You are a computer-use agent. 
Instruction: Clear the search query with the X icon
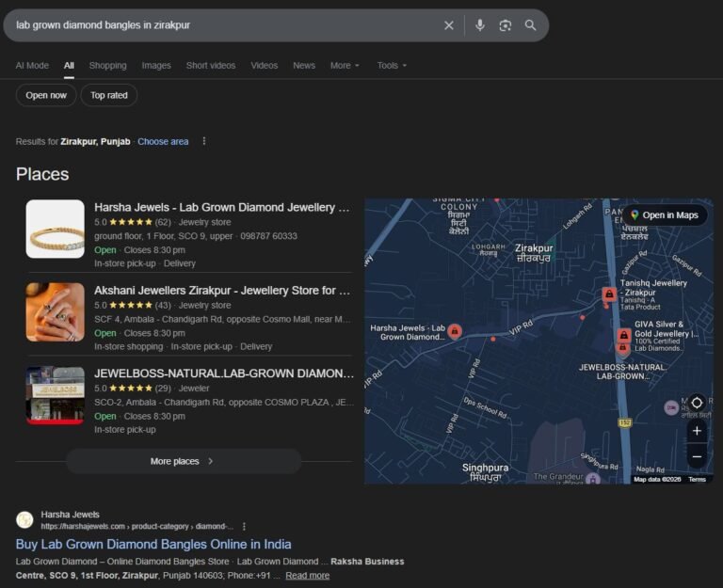pyautogui.click(x=449, y=25)
